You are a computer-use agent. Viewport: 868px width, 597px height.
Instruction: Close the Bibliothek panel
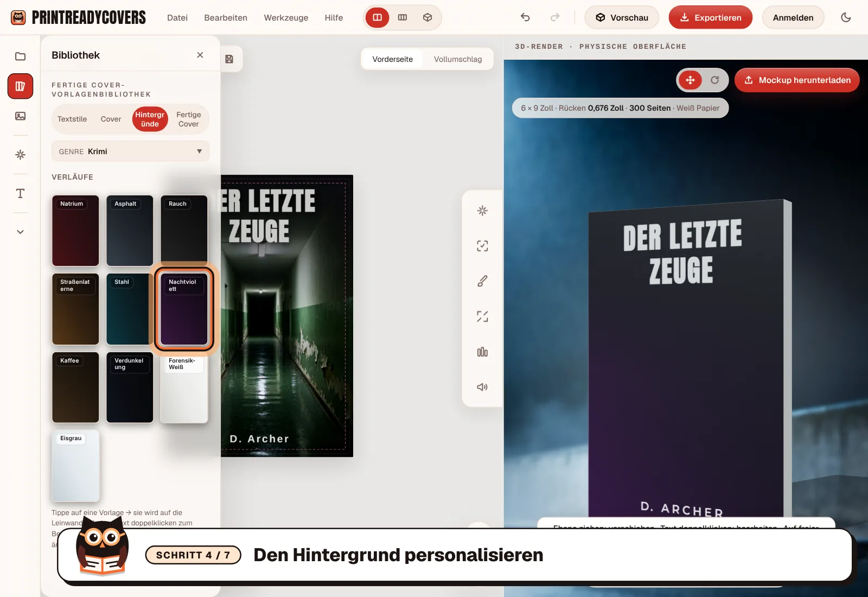tap(200, 55)
